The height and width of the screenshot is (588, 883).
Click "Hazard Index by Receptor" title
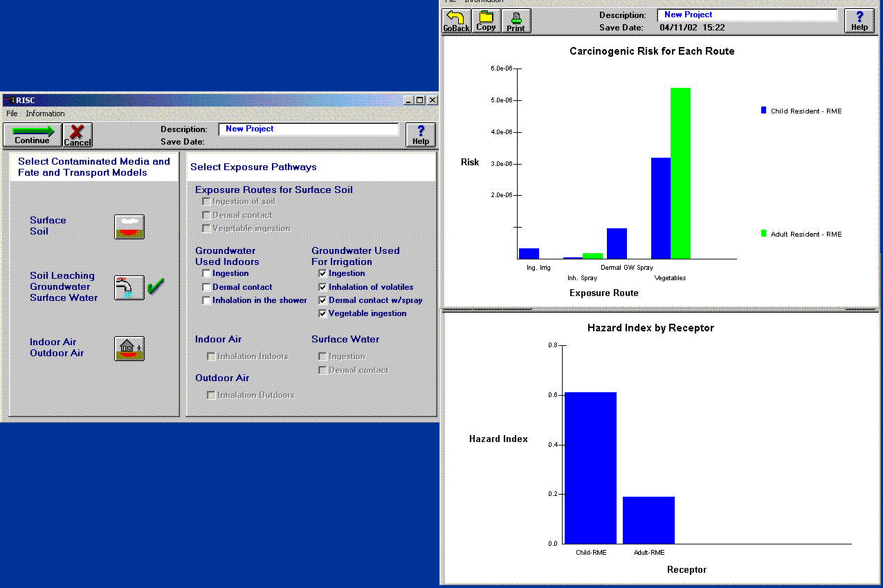pyautogui.click(x=650, y=328)
